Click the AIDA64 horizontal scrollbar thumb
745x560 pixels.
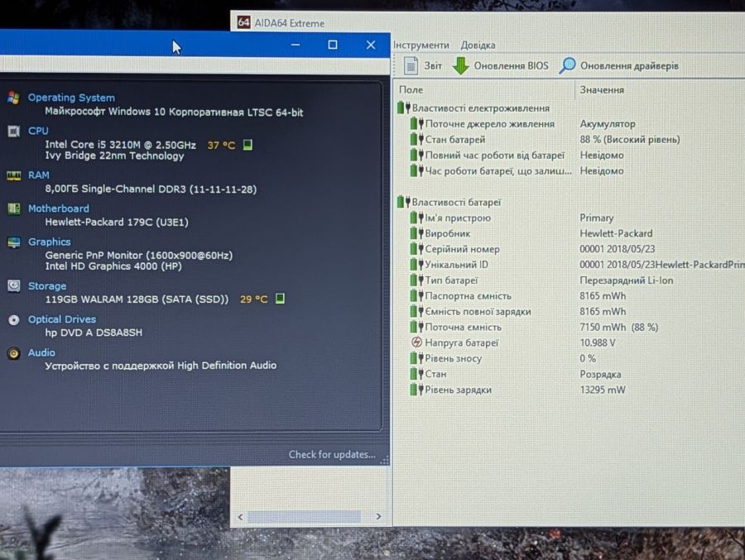click(x=304, y=517)
